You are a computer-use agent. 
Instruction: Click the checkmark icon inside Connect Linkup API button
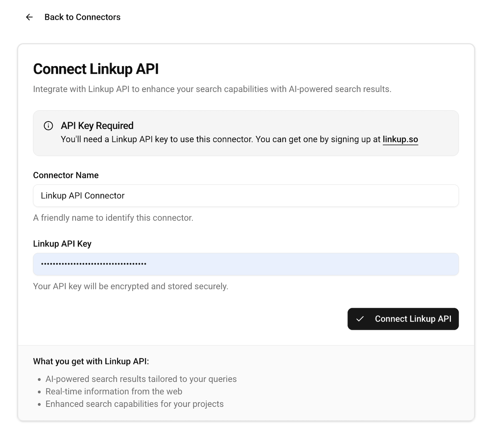[360, 319]
